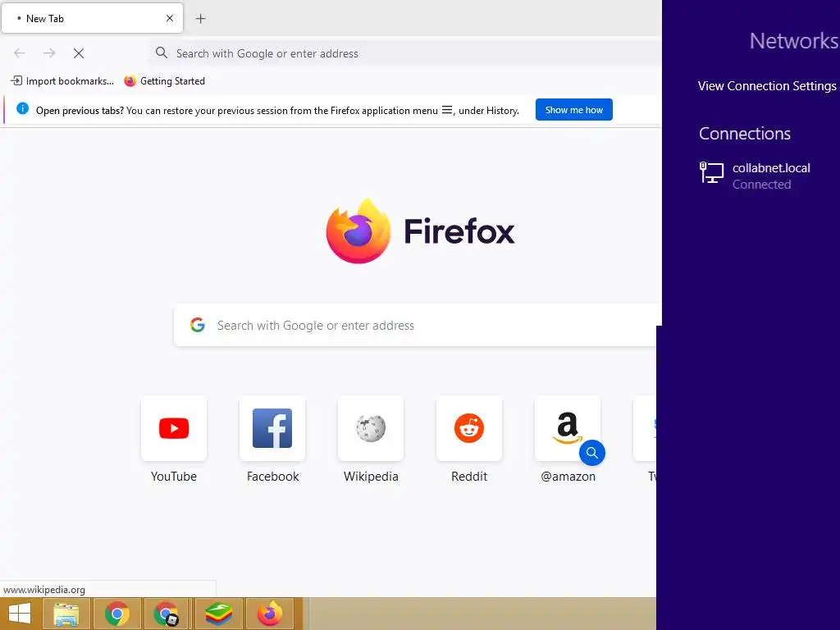Image resolution: width=840 pixels, height=630 pixels.
Task: Stop loading the page
Action: coord(79,53)
